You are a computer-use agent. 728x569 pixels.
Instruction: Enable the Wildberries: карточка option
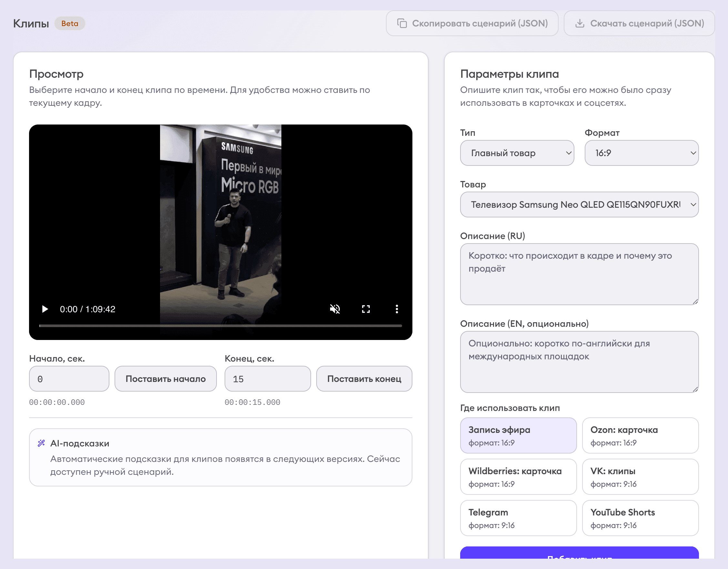pyautogui.click(x=518, y=477)
